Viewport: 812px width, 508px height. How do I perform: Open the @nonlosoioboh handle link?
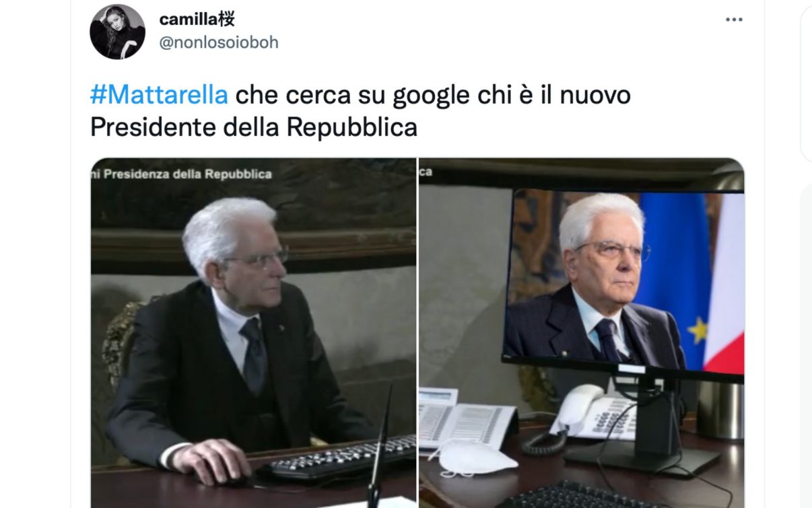click(x=219, y=42)
